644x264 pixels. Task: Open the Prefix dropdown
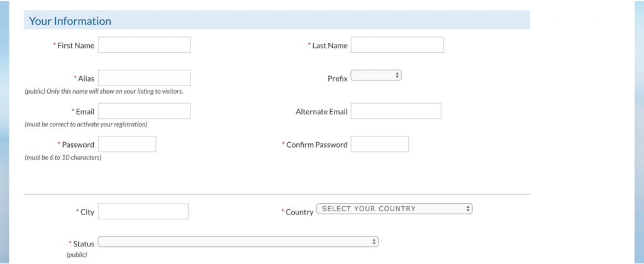tap(375, 75)
